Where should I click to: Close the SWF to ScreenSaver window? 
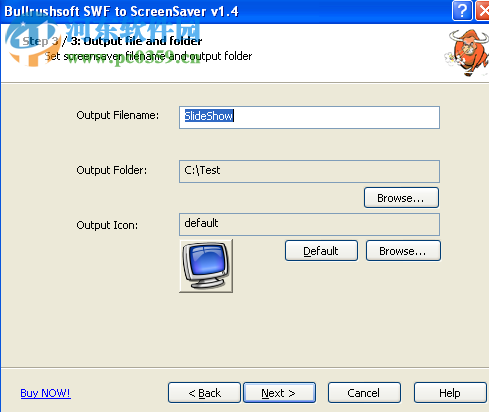point(482,11)
